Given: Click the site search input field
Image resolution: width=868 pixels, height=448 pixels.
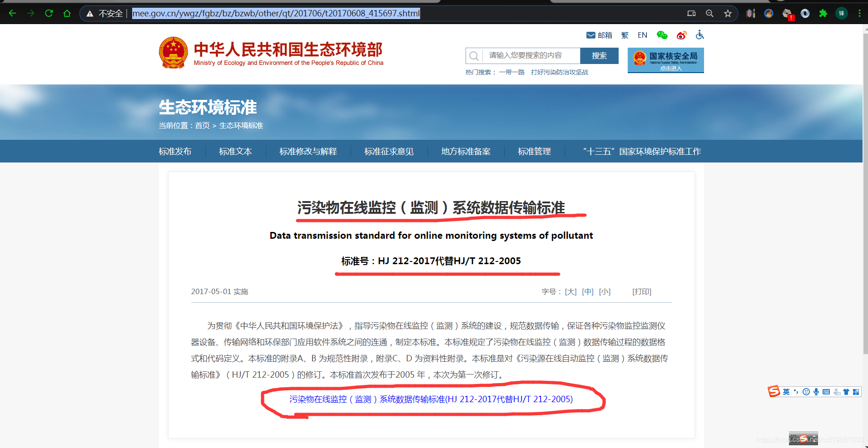Looking at the screenshot, I should (x=527, y=55).
